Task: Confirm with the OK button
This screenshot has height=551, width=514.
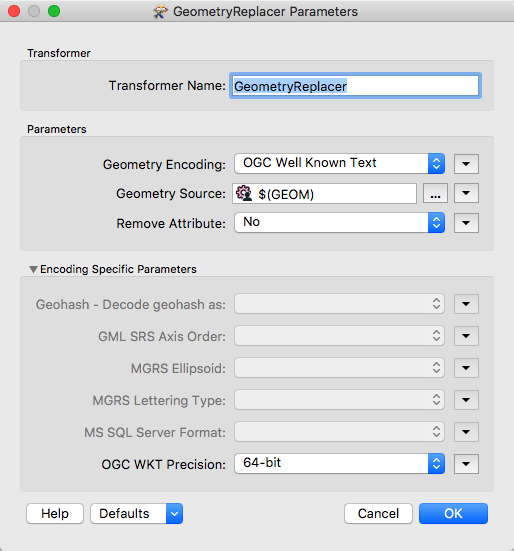Action: [453, 514]
